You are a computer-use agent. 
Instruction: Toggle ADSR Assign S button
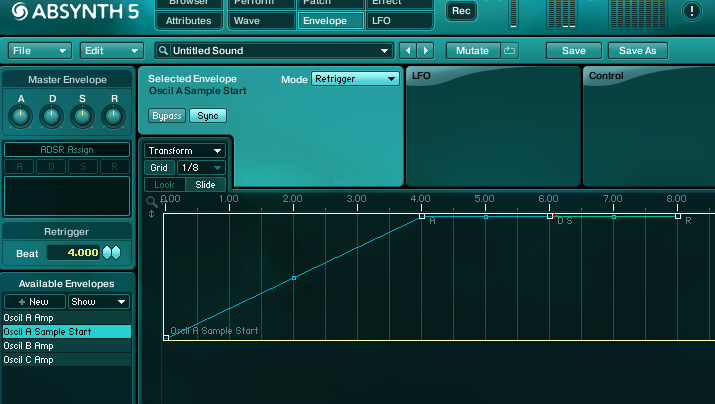(x=83, y=167)
